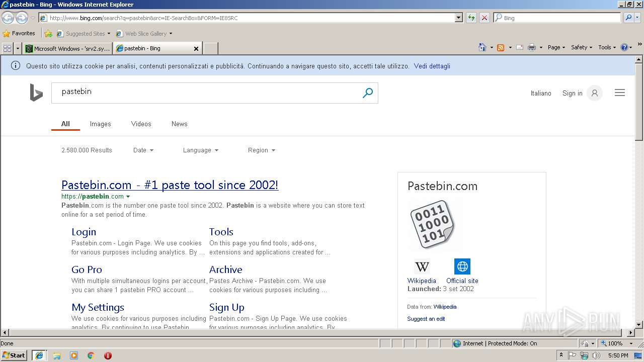
Task: Open the Sign Up sublink
Action: (x=226, y=307)
